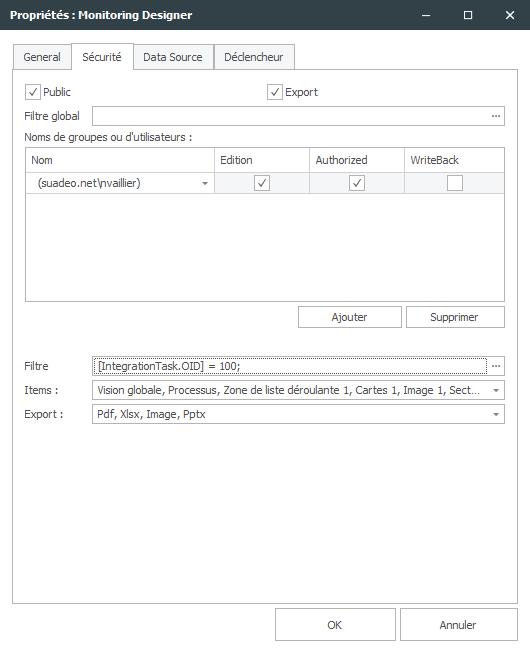Open the Filtre ellipsis expression editor
The image size is (530, 653).
pyautogui.click(x=495, y=366)
